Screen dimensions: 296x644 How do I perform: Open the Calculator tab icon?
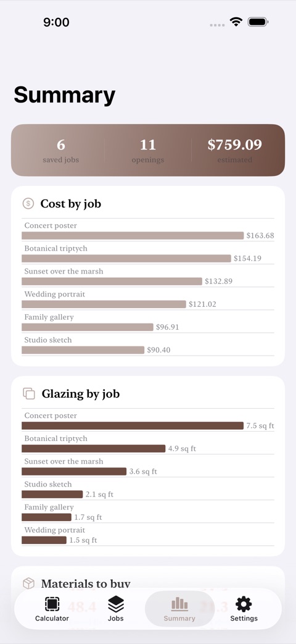pos(52,604)
